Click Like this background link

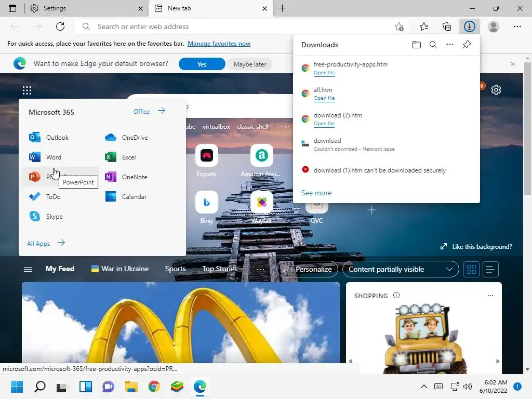pyautogui.click(x=476, y=247)
